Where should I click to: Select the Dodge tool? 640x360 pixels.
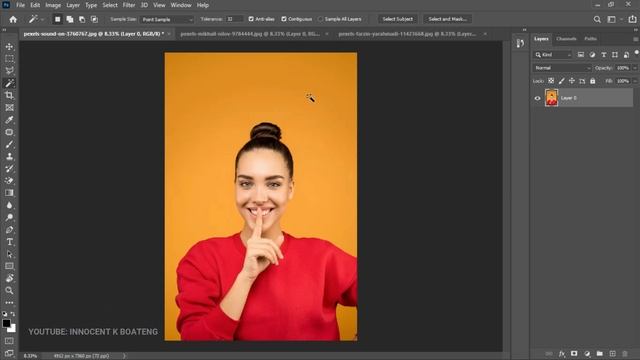tap(9, 217)
